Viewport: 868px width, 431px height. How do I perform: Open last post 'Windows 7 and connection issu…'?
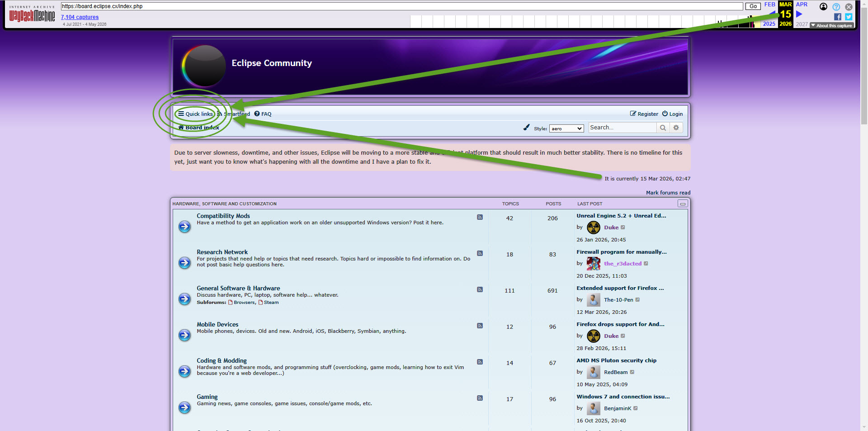tap(623, 397)
